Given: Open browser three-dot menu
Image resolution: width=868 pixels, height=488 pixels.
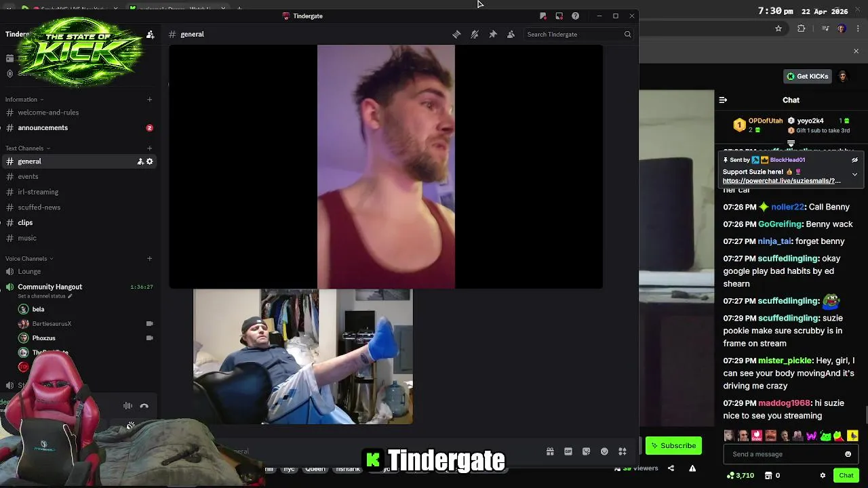Looking at the screenshot, I should point(857,28).
